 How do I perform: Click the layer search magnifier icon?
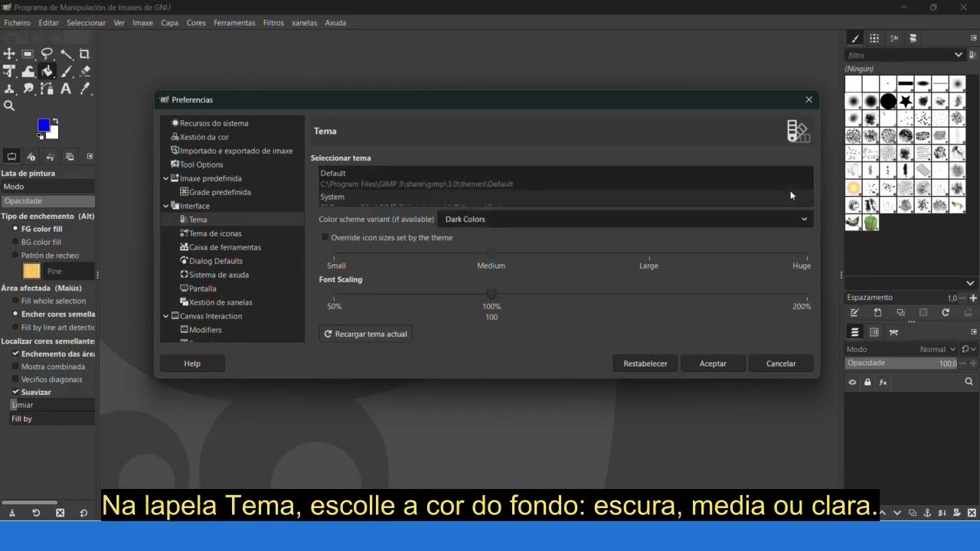click(969, 382)
